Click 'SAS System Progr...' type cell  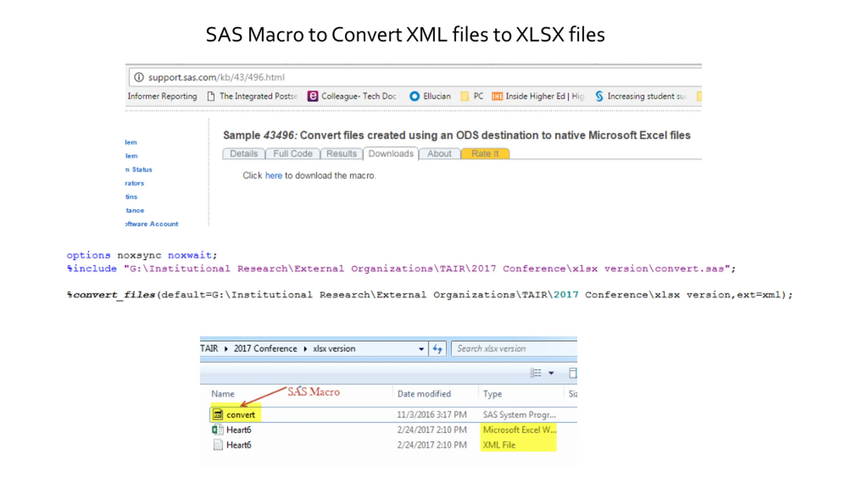[x=519, y=415]
